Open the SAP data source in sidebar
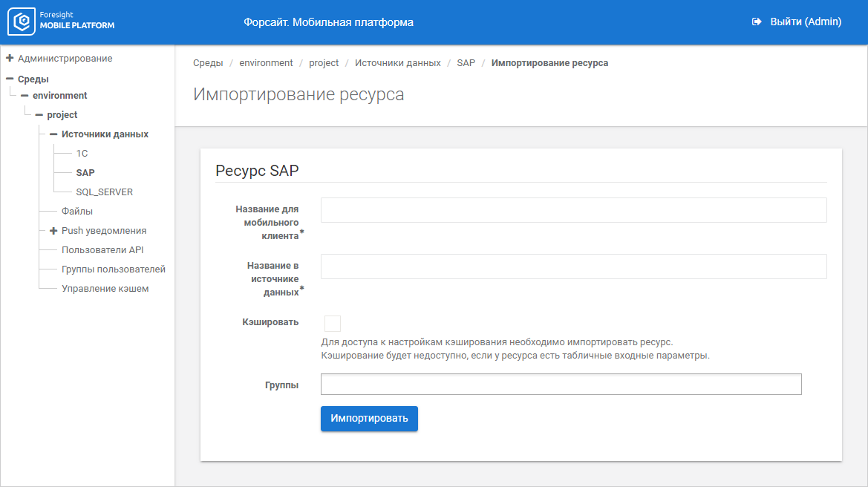 coord(85,173)
